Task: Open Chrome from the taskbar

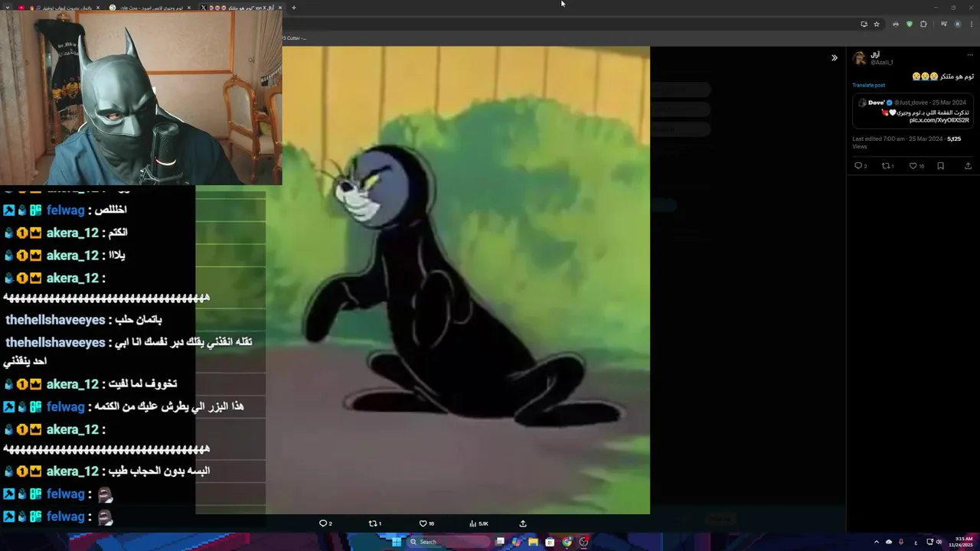Action: 567,542
